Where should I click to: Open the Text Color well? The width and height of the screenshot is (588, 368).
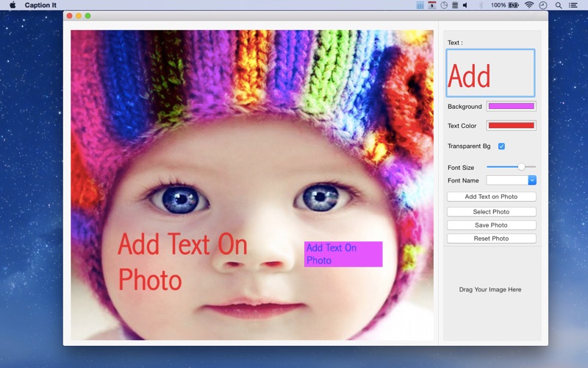tap(511, 125)
